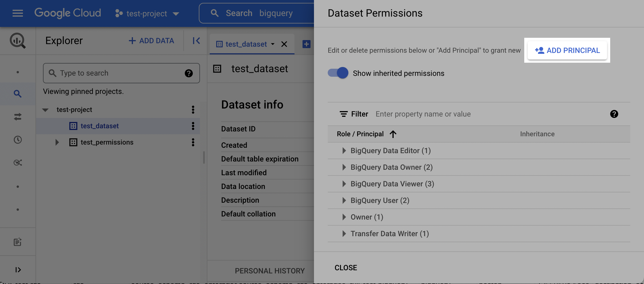
Task: Click the dataset icon beside test_dataset title
Action: [x=217, y=69]
